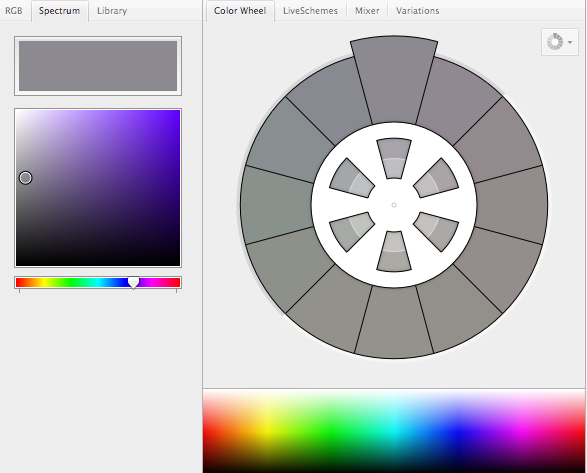Select the bottom segment of the outer wheel
587x473 pixels.
[394, 323]
